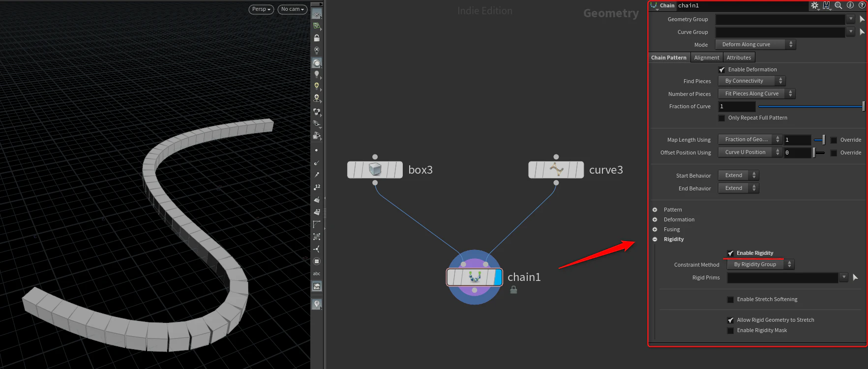This screenshot has width=868, height=369.
Task: Check Override for Map Length Using
Action: point(834,140)
